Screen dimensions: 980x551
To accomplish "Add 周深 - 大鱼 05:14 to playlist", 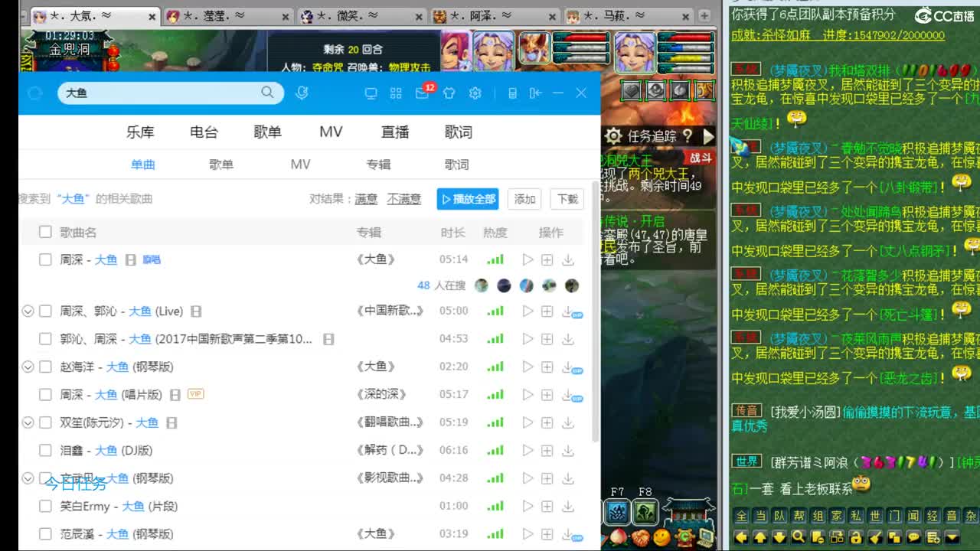I will (x=547, y=260).
